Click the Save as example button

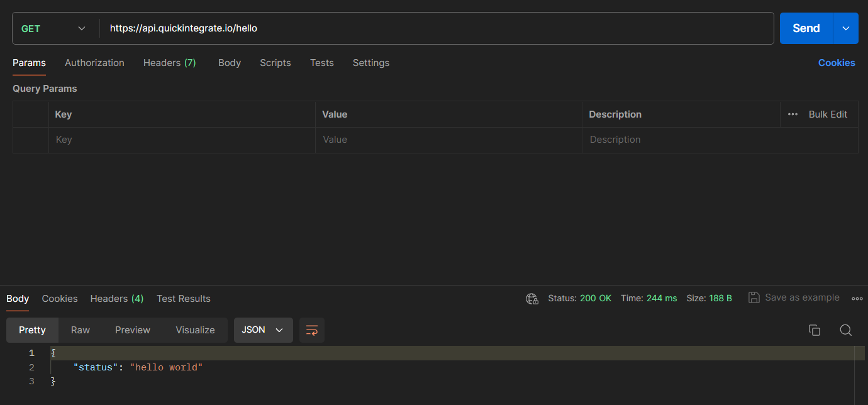coord(794,297)
